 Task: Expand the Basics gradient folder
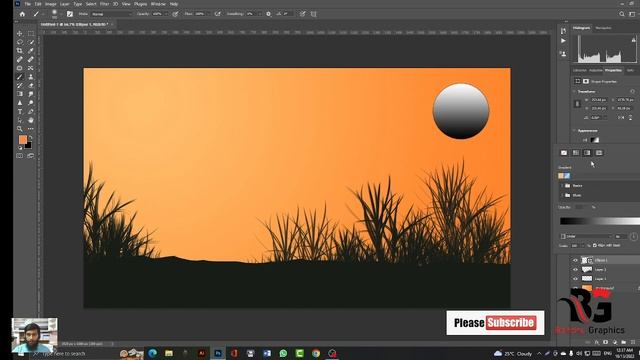(x=562, y=186)
